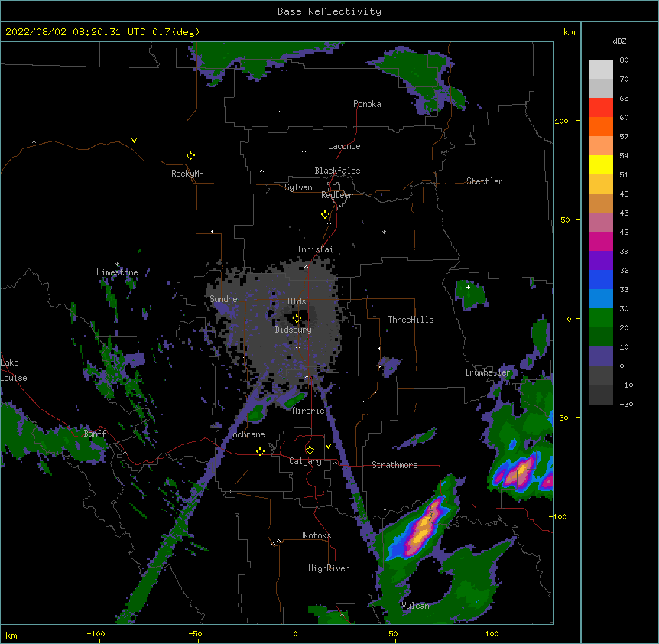Click the Stettler city label
The height and width of the screenshot is (644, 659).
(x=485, y=181)
